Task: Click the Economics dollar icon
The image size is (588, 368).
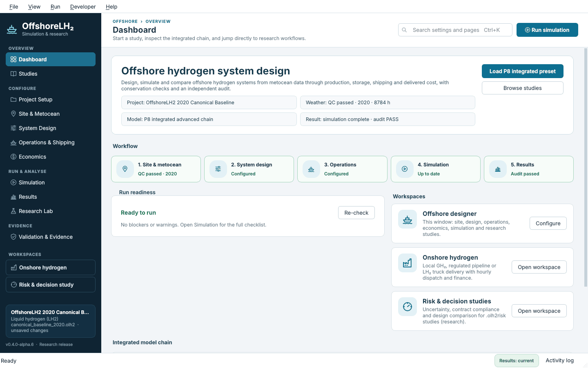Action: [13, 157]
